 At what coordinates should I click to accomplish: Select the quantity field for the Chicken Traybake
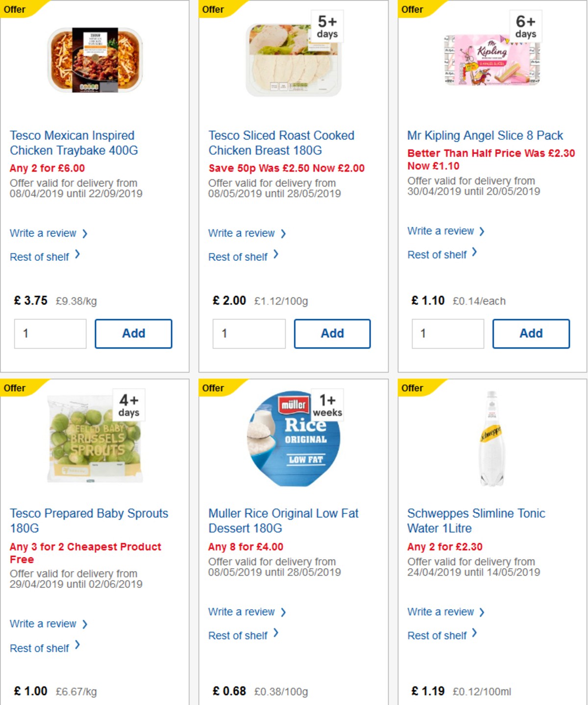(x=50, y=333)
